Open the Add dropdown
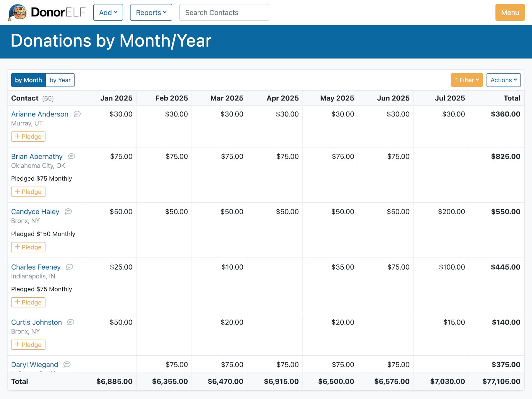 pyautogui.click(x=108, y=12)
